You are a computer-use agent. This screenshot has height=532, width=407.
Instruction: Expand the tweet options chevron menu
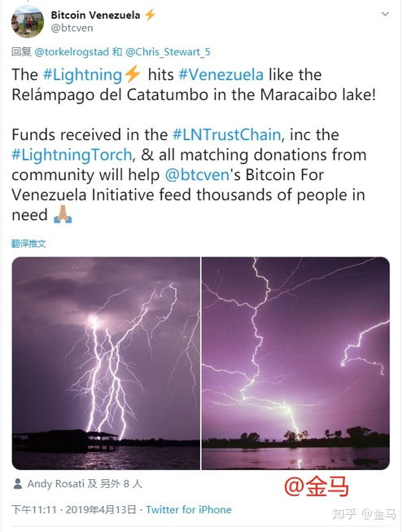385,14
